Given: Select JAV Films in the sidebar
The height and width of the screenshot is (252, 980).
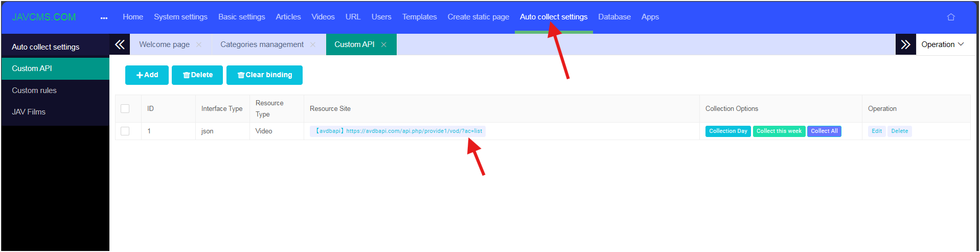Looking at the screenshot, I should (x=29, y=112).
